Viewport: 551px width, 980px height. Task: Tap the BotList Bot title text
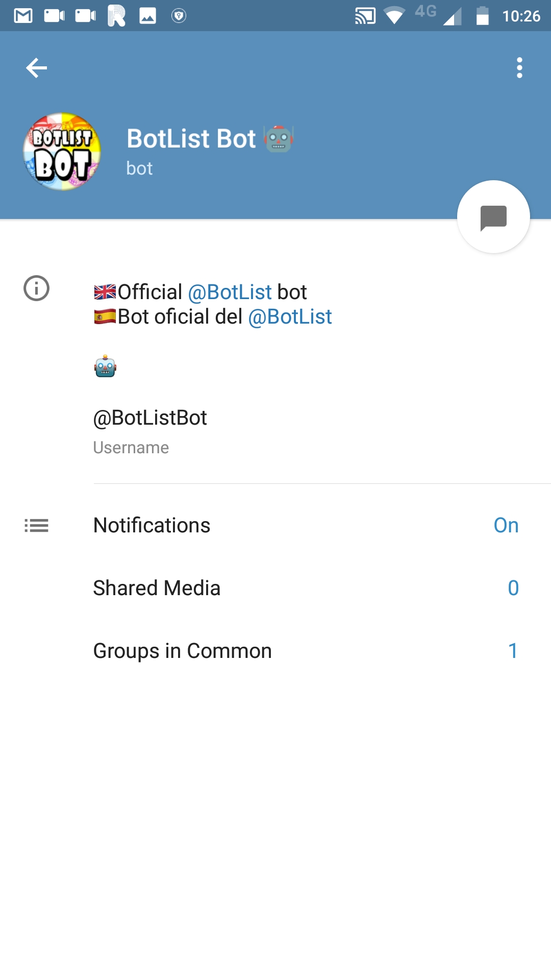click(191, 139)
